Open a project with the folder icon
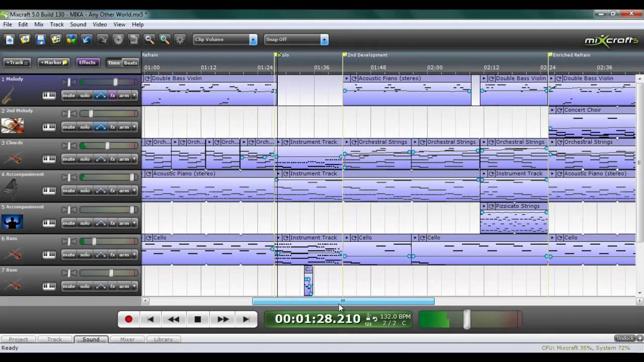Screen dimensions: 644x362 (25, 39)
